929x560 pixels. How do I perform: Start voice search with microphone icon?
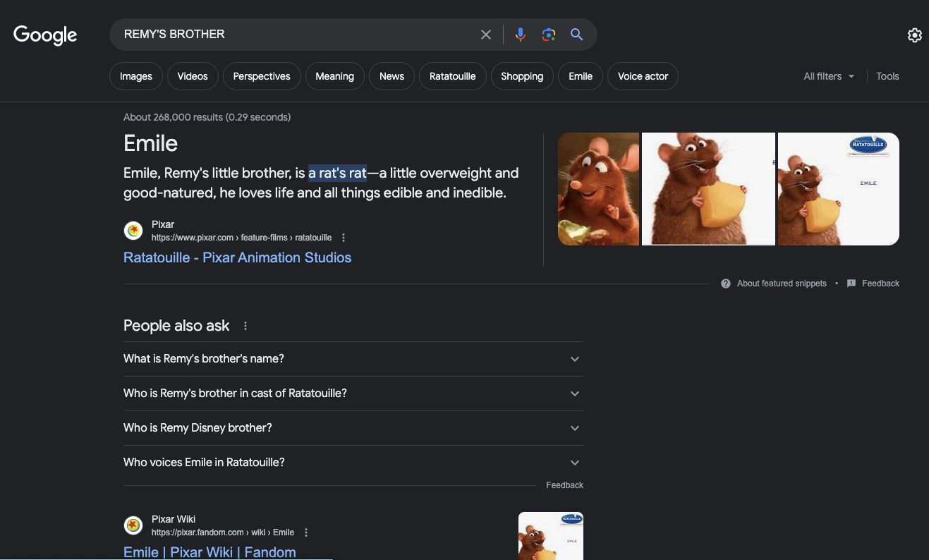(x=520, y=35)
